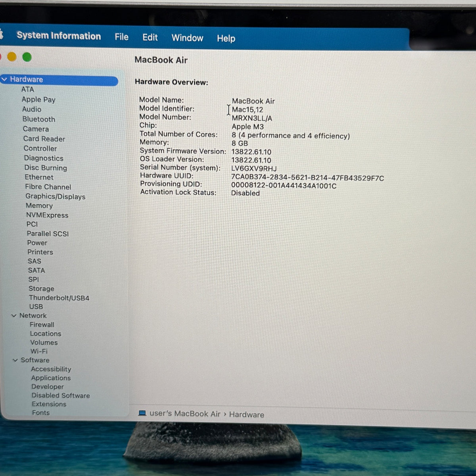Select Card Reader in the sidebar

tap(44, 139)
